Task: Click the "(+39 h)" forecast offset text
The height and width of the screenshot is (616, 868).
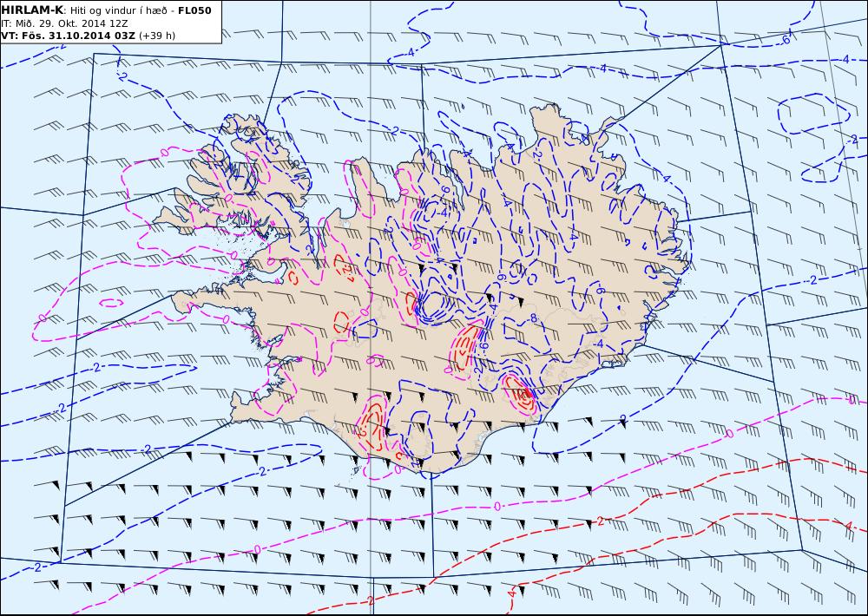Action: click(x=156, y=36)
